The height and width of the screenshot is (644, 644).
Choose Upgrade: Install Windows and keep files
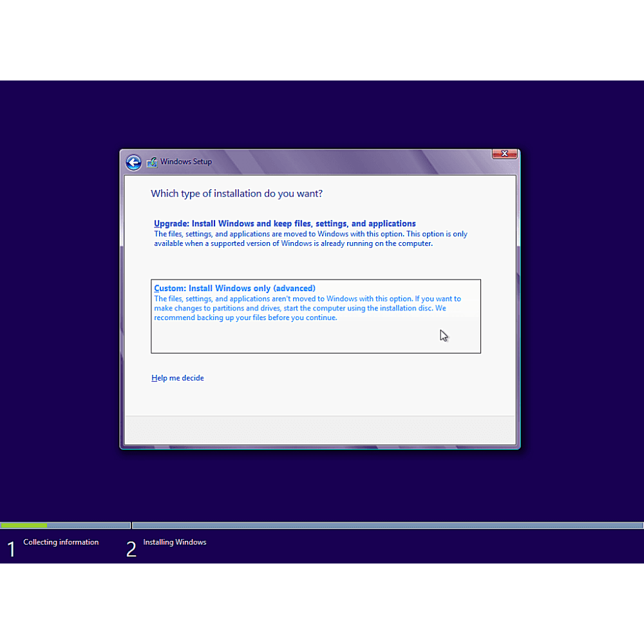click(x=285, y=224)
